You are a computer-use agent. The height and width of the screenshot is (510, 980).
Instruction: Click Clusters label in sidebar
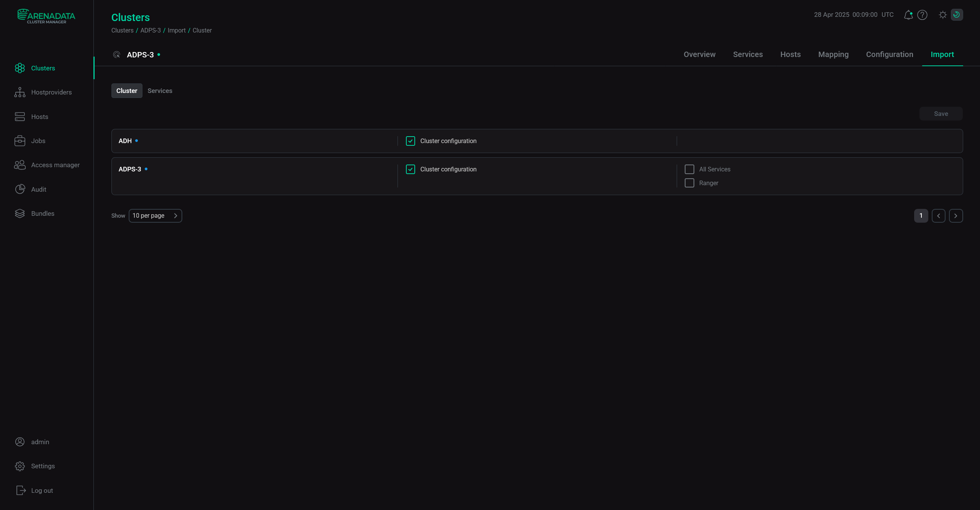point(43,68)
